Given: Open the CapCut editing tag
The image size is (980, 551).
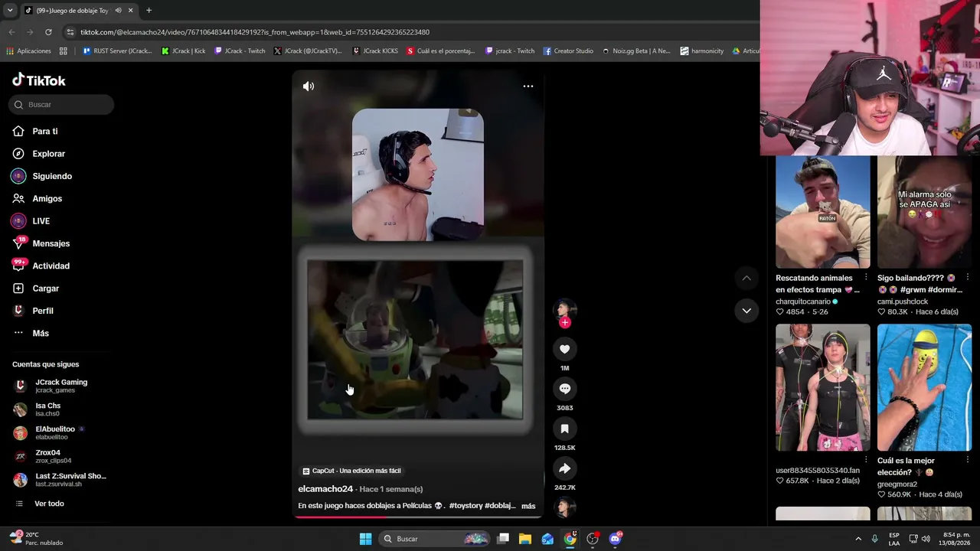Looking at the screenshot, I should 352,471.
